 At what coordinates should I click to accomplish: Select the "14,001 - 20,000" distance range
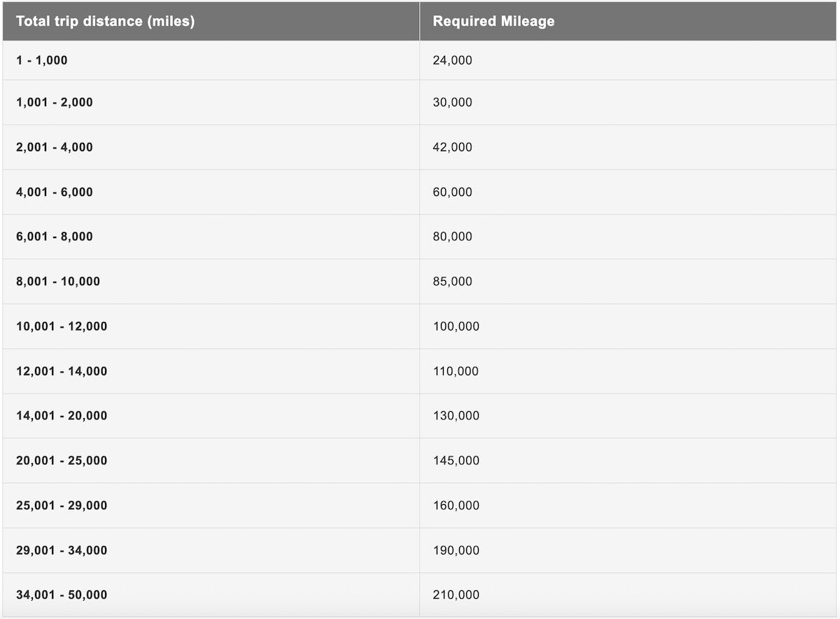click(62, 416)
